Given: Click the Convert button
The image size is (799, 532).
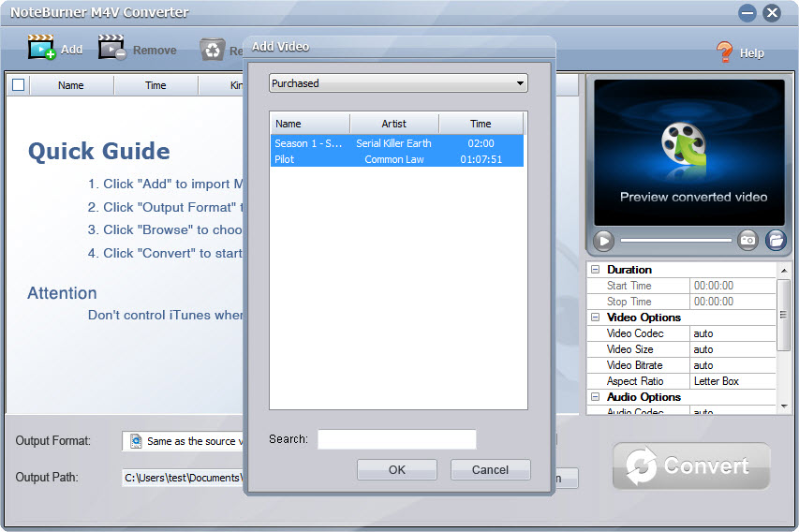Looking at the screenshot, I should click(x=691, y=465).
